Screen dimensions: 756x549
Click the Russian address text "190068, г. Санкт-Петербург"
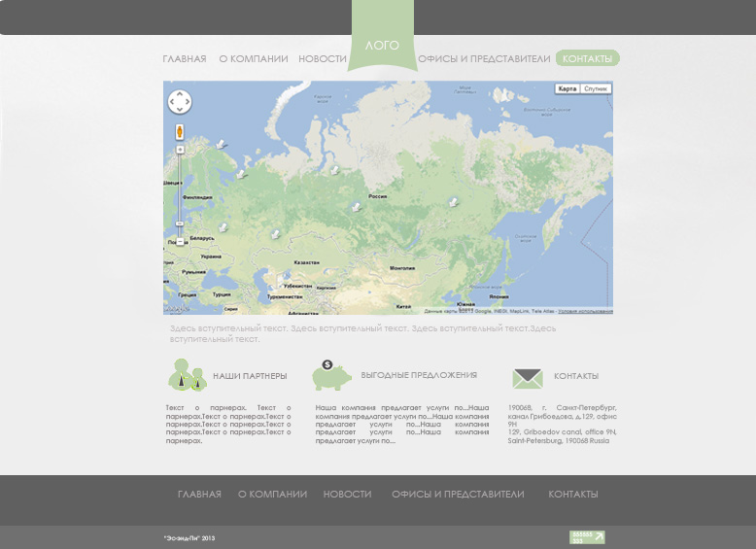coord(563,416)
